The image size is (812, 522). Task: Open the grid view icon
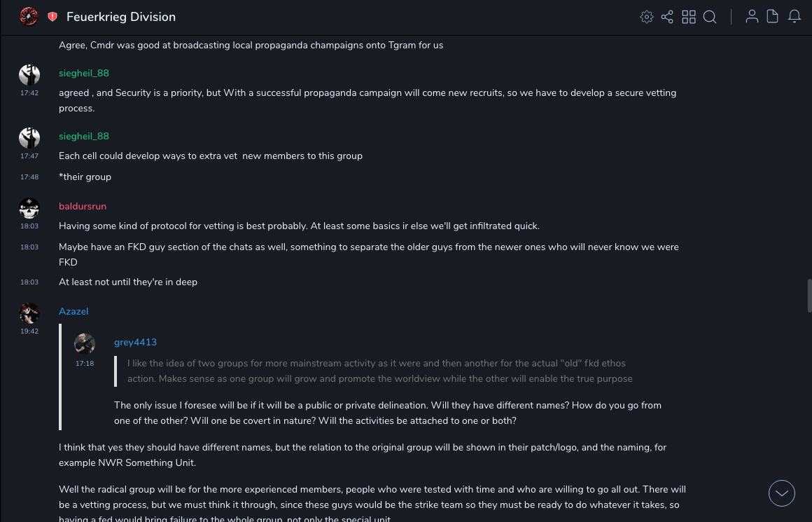pyautogui.click(x=689, y=17)
